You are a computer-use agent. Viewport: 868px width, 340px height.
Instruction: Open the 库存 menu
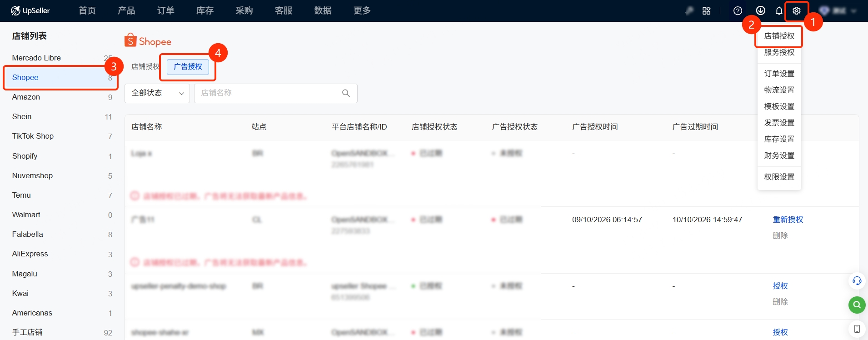click(x=205, y=10)
